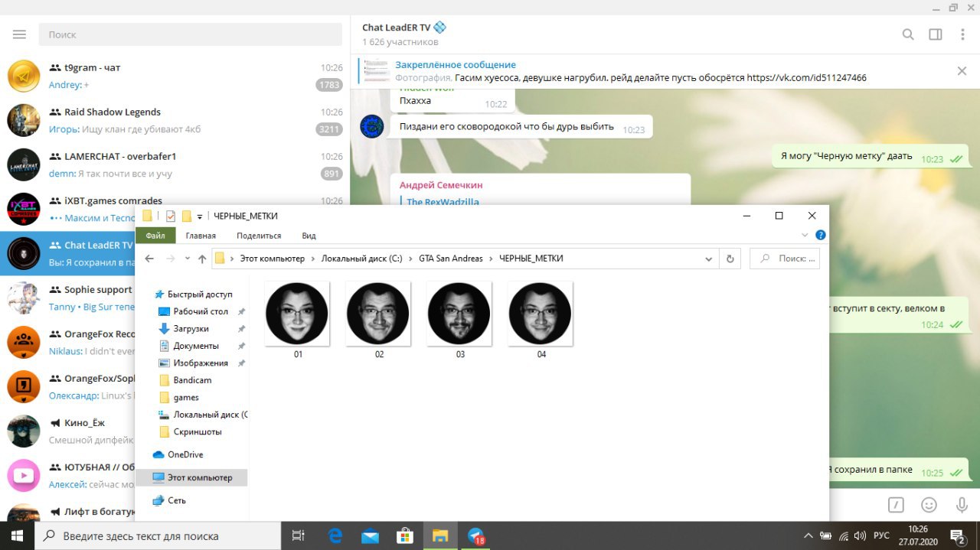The width and height of the screenshot is (980, 550).
Task: Open quick access toolbar customize dropdown
Action: tap(200, 216)
